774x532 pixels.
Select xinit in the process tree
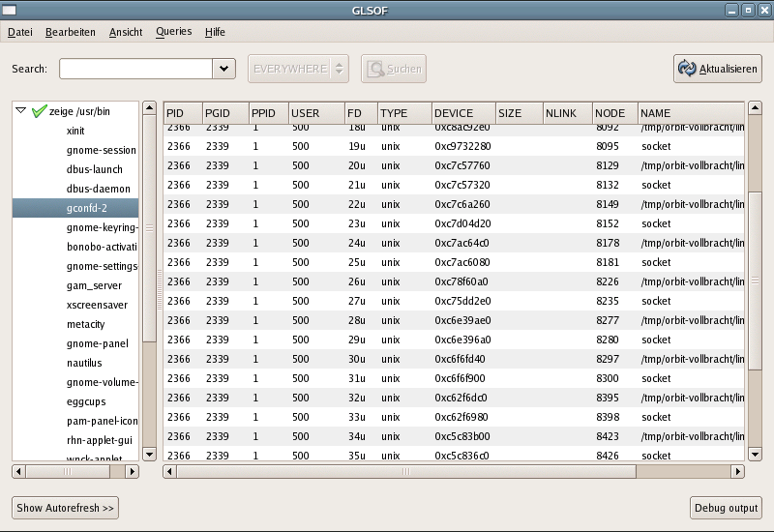(75, 131)
